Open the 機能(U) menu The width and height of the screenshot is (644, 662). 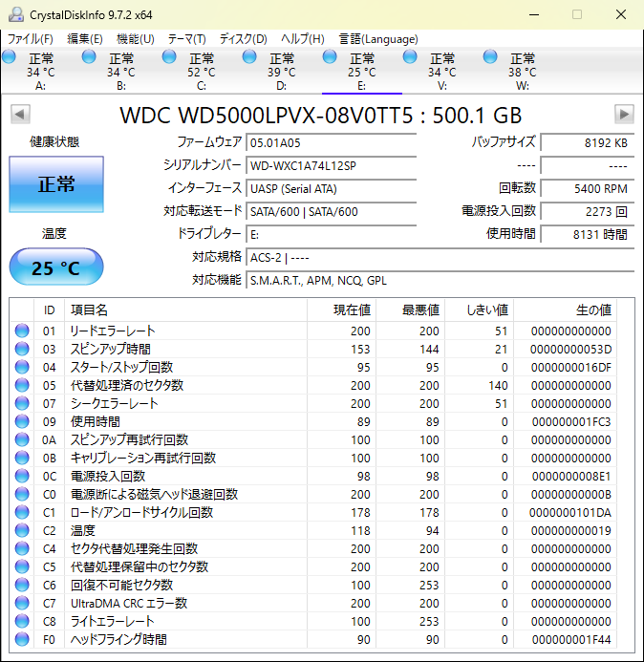tap(135, 39)
